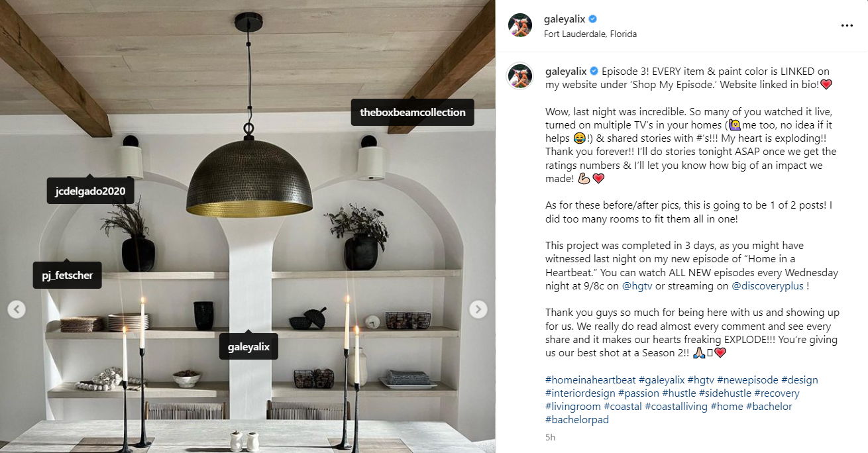
Task: Click verified badge in caption username
Action: point(594,71)
